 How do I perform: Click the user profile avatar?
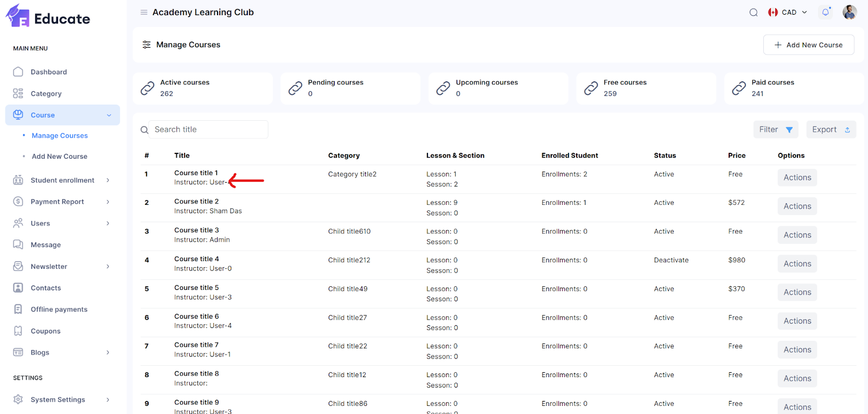pyautogui.click(x=850, y=12)
